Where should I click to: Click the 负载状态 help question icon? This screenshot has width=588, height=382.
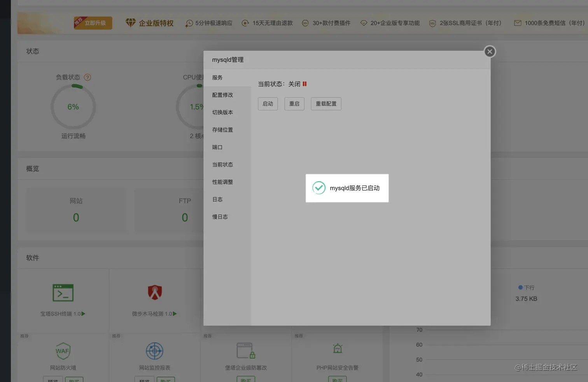pyautogui.click(x=87, y=77)
